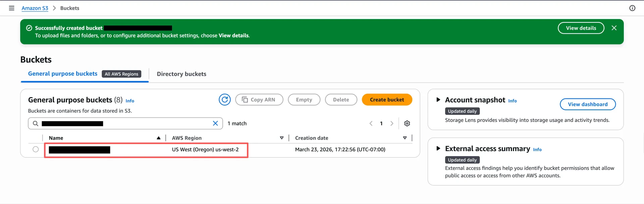Click the US West (Oregon) us-west-2 cell
This screenshot has height=204, width=644.
click(205, 149)
